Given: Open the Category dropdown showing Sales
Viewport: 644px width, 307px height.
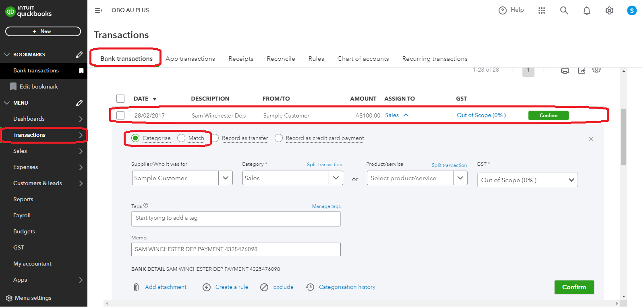Looking at the screenshot, I should tap(335, 178).
